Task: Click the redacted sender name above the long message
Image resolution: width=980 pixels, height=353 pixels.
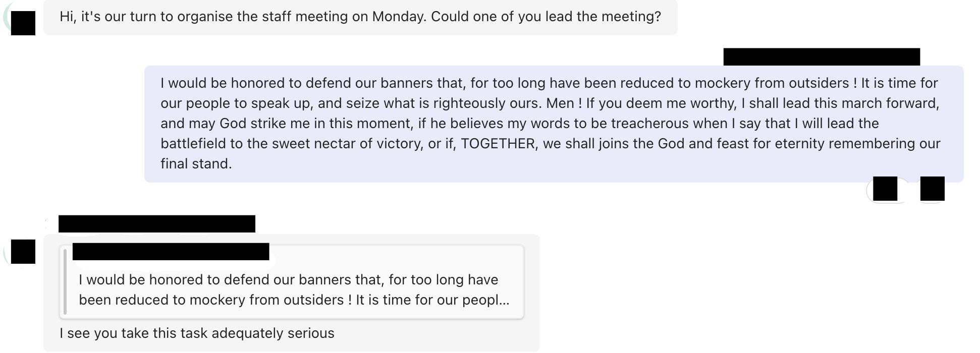Action: [821, 56]
